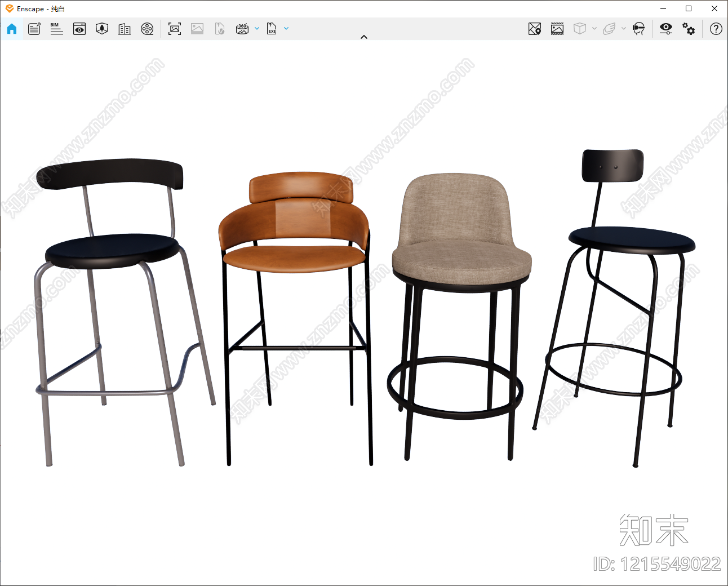The height and width of the screenshot is (586, 728).
Task: Open the Help question mark icon
Action: tap(716, 29)
